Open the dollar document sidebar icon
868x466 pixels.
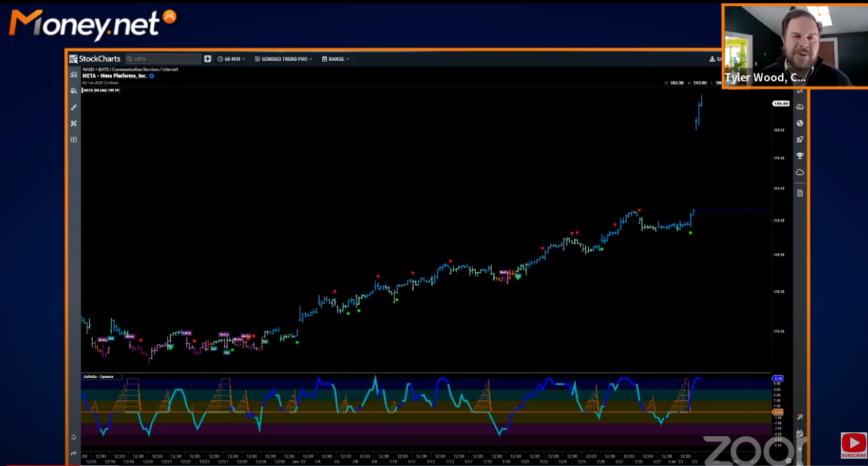pos(800,193)
